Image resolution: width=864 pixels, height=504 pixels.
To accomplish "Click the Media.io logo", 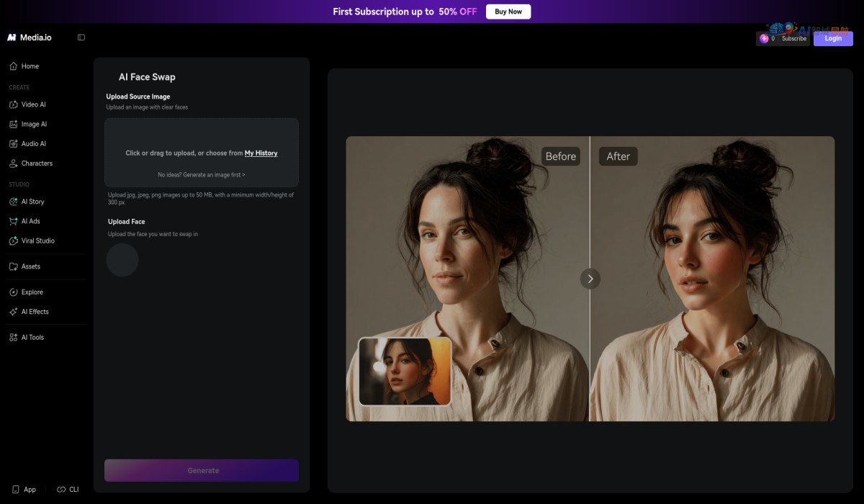I will [x=30, y=37].
